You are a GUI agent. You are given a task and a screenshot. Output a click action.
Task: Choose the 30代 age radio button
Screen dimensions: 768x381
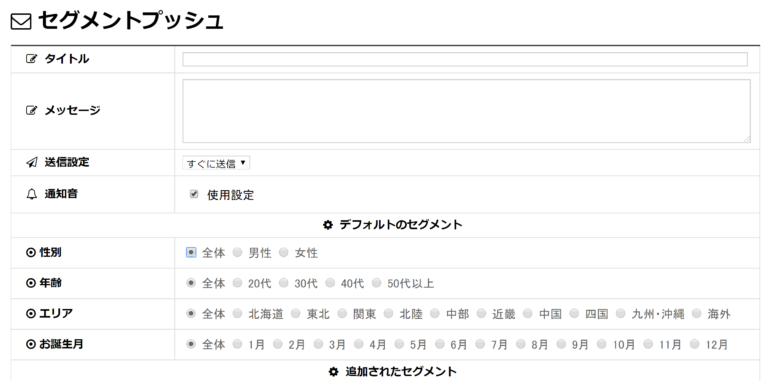click(284, 283)
